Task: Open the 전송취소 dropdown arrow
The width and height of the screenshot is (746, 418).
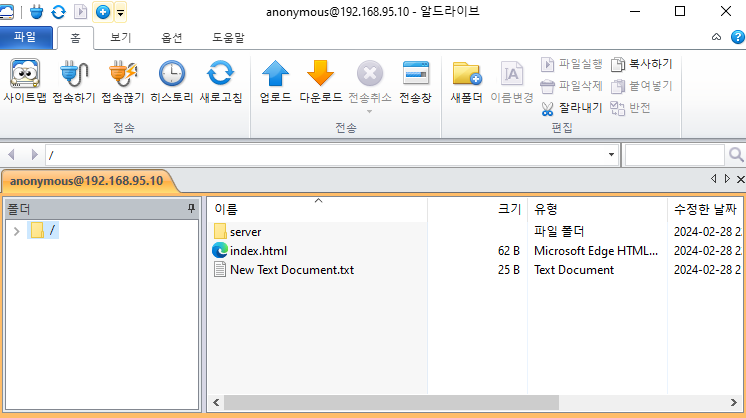Action: (370, 112)
